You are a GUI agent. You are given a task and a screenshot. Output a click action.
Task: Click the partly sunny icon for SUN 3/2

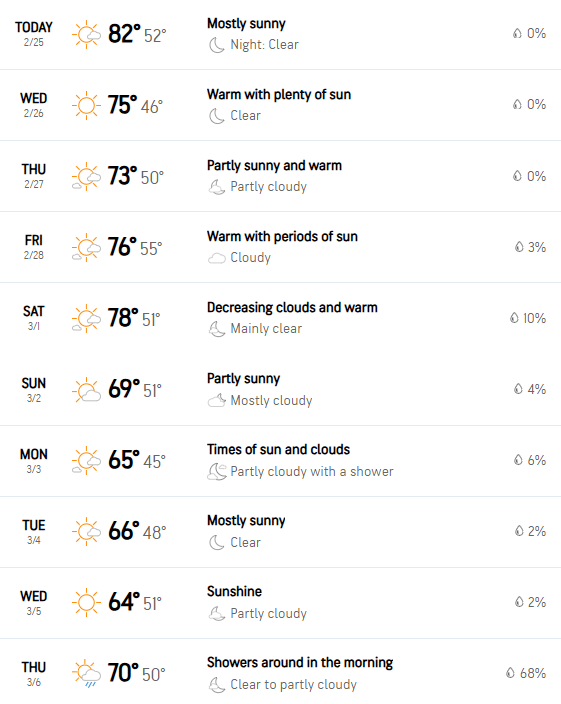(x=86, y=389)
